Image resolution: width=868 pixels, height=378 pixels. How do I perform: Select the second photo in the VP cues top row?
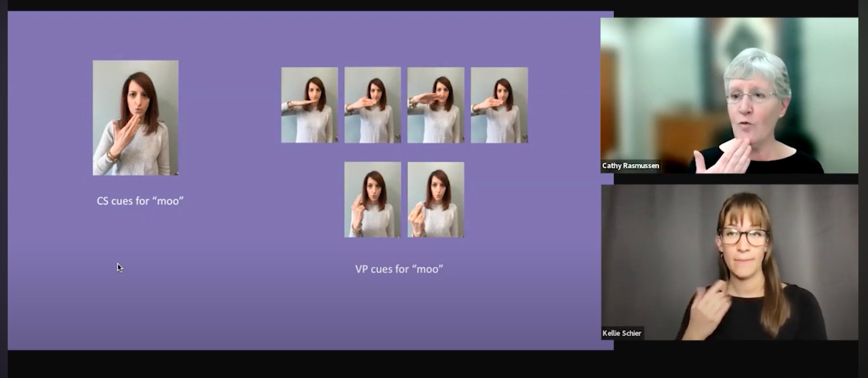(x=372, y=105)
